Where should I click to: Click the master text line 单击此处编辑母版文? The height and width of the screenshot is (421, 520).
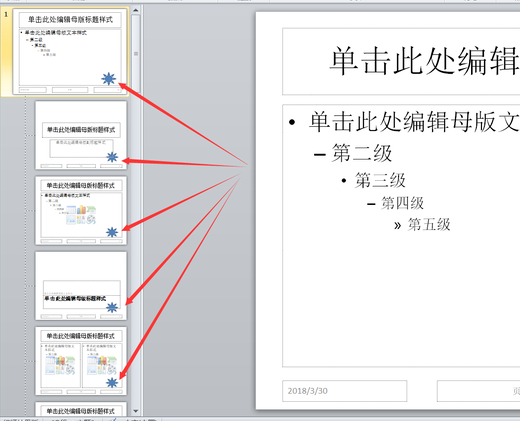(x=413, y=122)
